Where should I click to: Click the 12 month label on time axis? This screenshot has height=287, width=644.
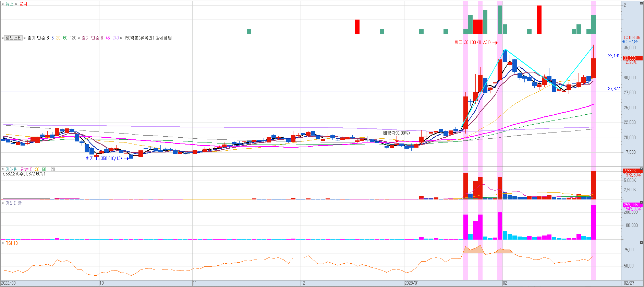[x=303, y=283]
